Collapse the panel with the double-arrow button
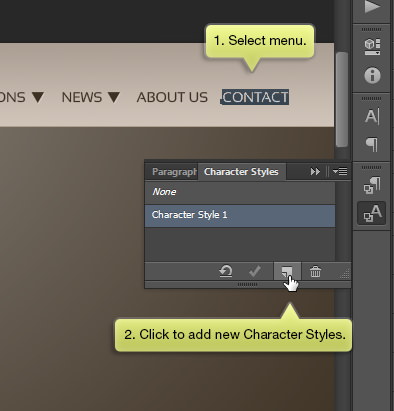The image size is (394, 411). pyautogui.click(x=315, y=172)
